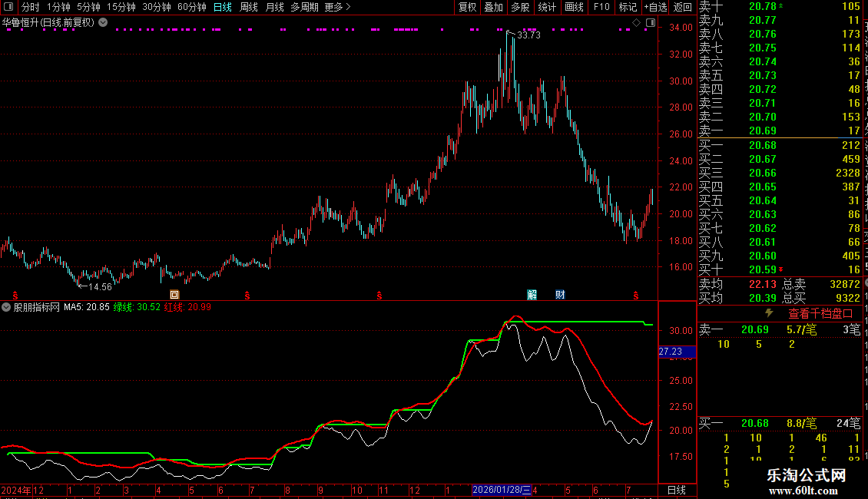Click the 总卖 32872 value
868x499 pixels.
(845, 284)
